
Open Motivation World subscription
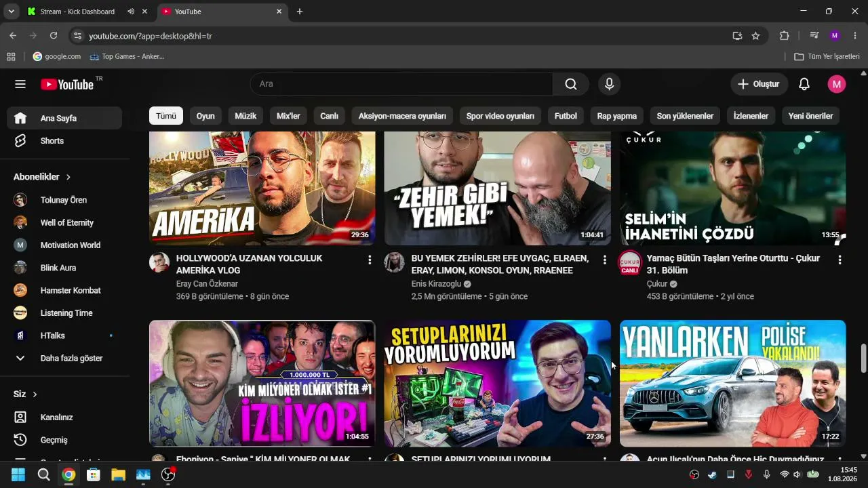[65, 245]
